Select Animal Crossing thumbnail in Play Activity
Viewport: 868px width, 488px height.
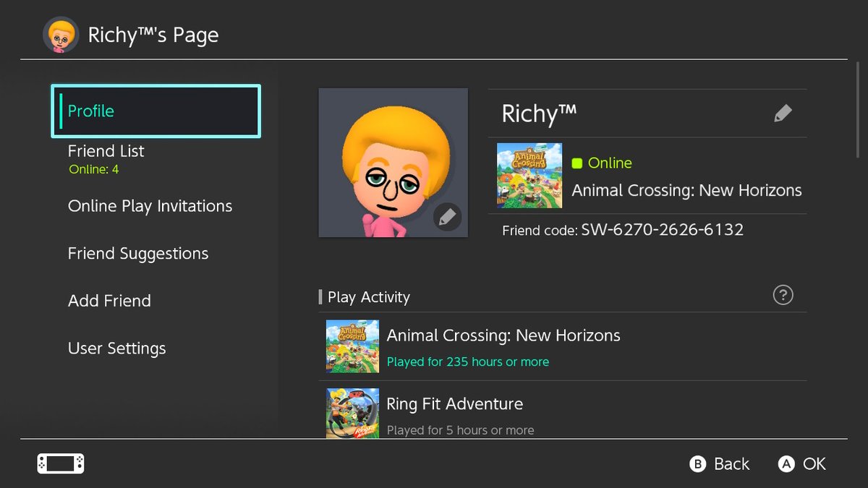point(352,346)
